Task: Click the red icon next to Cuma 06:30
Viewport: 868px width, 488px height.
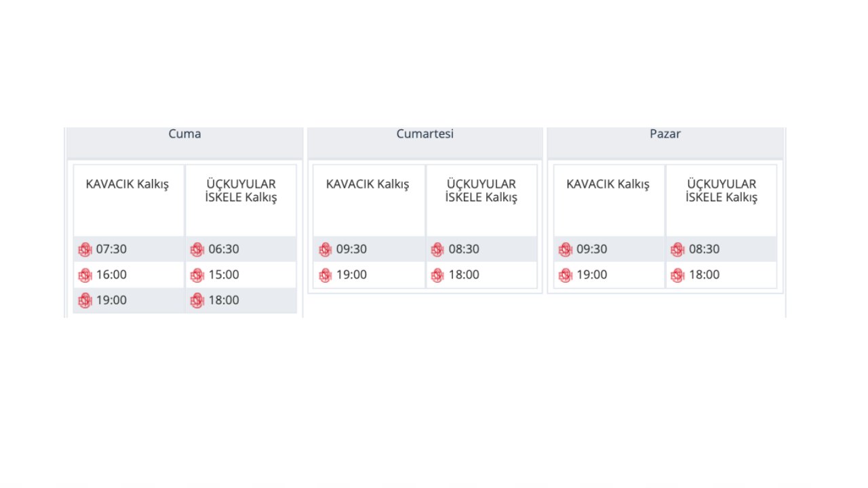Action: coord(197,249)
